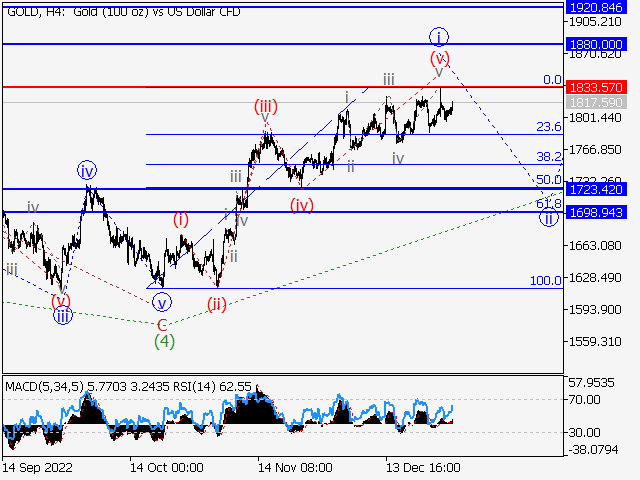Image resolution: width=640 pixels, height=480 pixels.
Task: Click the red 1833.570 price label
Action: click(x=596, y=87)
